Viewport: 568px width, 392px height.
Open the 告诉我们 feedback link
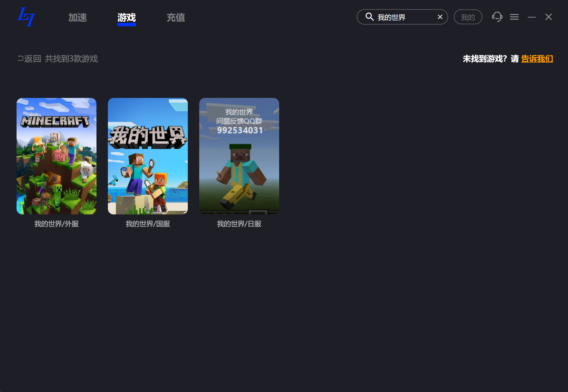point(537,59)
